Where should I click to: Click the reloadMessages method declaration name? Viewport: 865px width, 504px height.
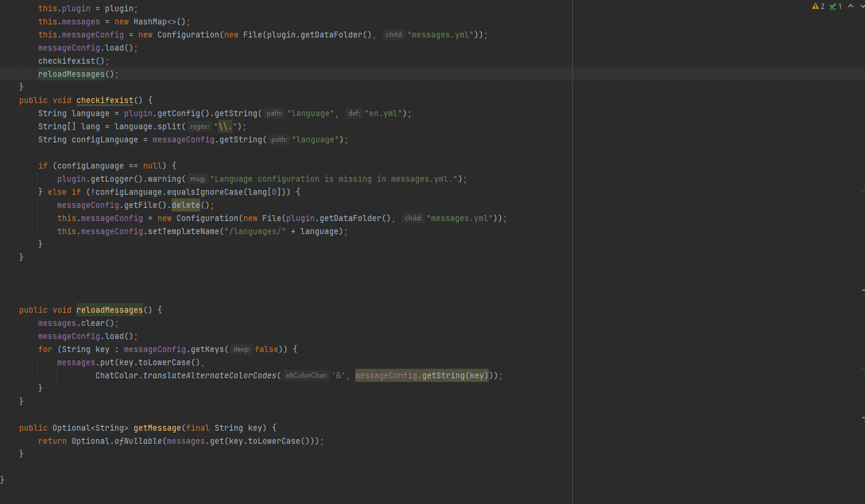[x=110, y=310]
